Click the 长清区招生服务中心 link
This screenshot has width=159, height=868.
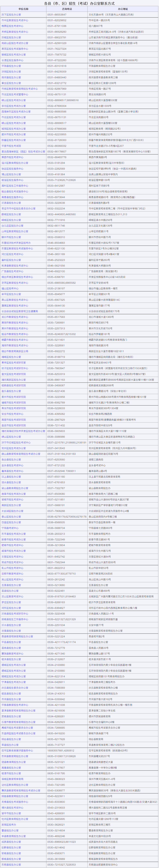(13, 60)
